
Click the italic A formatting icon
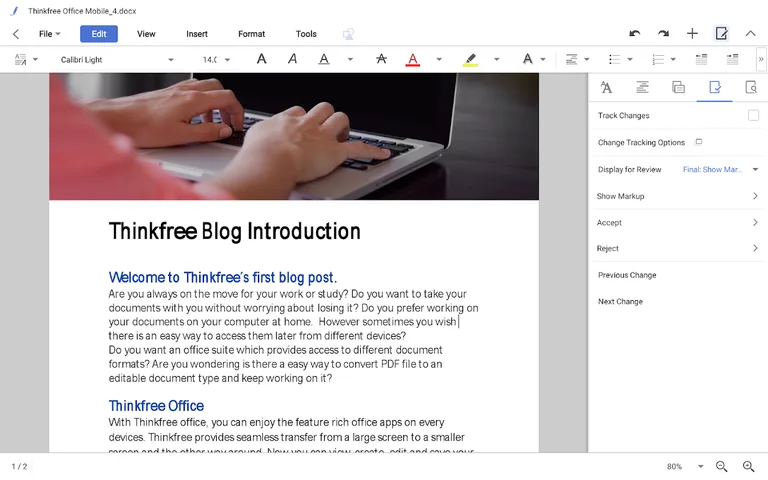[x=292, y=60]
